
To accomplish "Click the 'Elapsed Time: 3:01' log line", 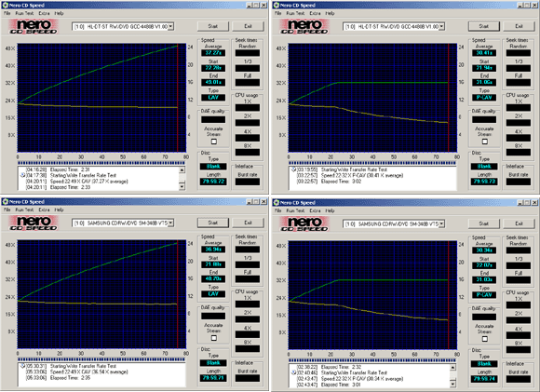I will (341, 385).
